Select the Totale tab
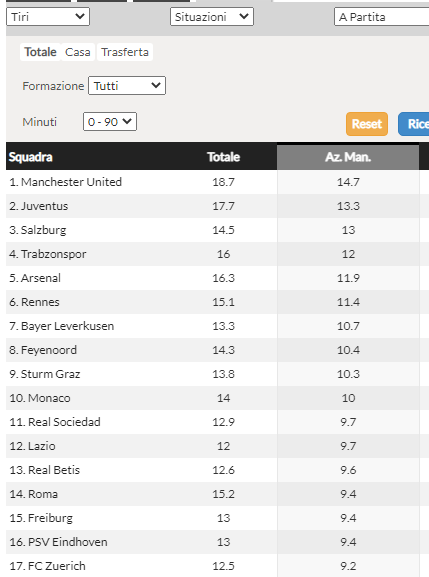This screenshot has height=577, width=429. coord(40,52)
